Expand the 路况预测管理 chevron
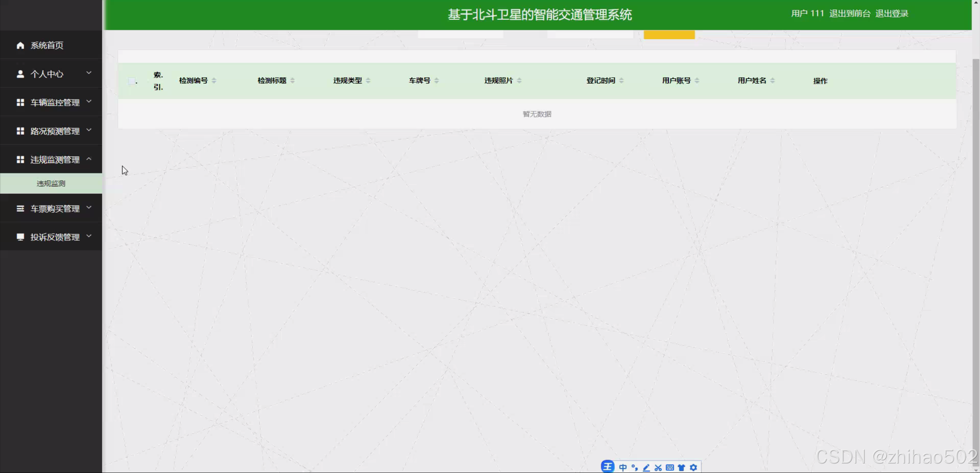Viewport: 980px width, 473px height. [x=89, y=130]
